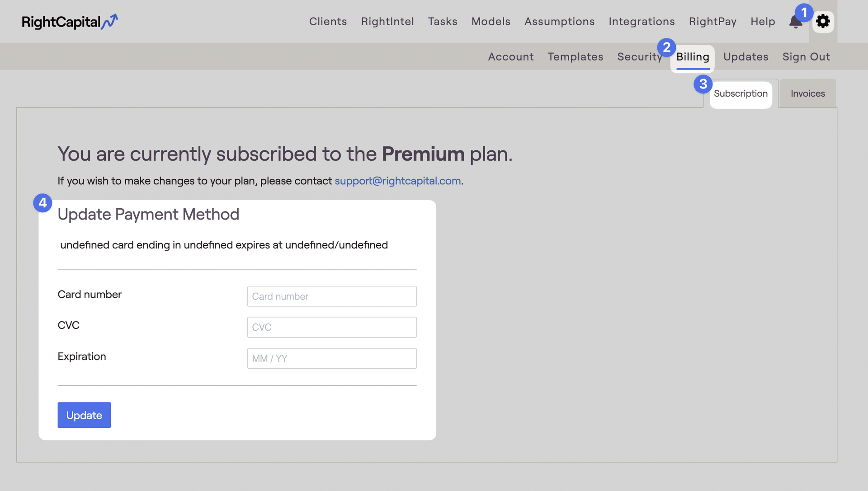868x491 pixels.
Task: Click the CVC label
Action: tap(69, 325)
